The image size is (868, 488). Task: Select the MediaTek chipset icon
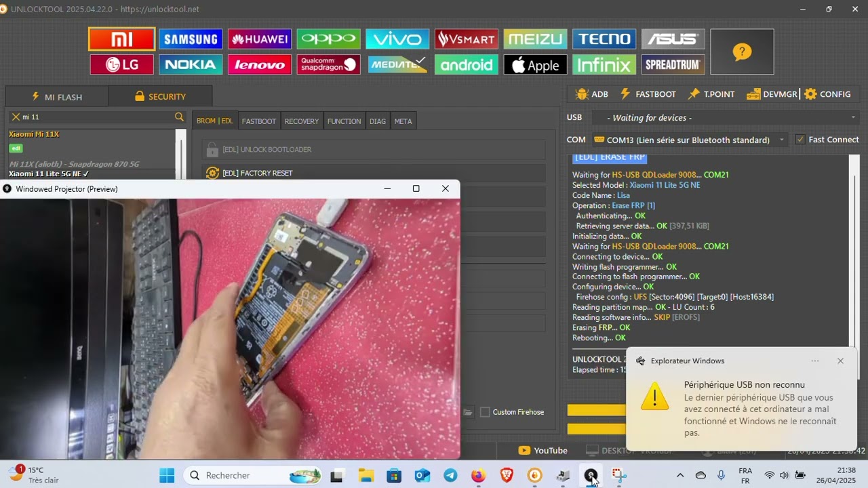[397, 64]
